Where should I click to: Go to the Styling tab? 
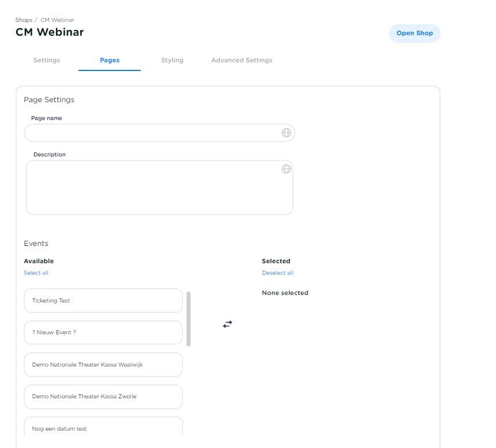click(172, 60)
